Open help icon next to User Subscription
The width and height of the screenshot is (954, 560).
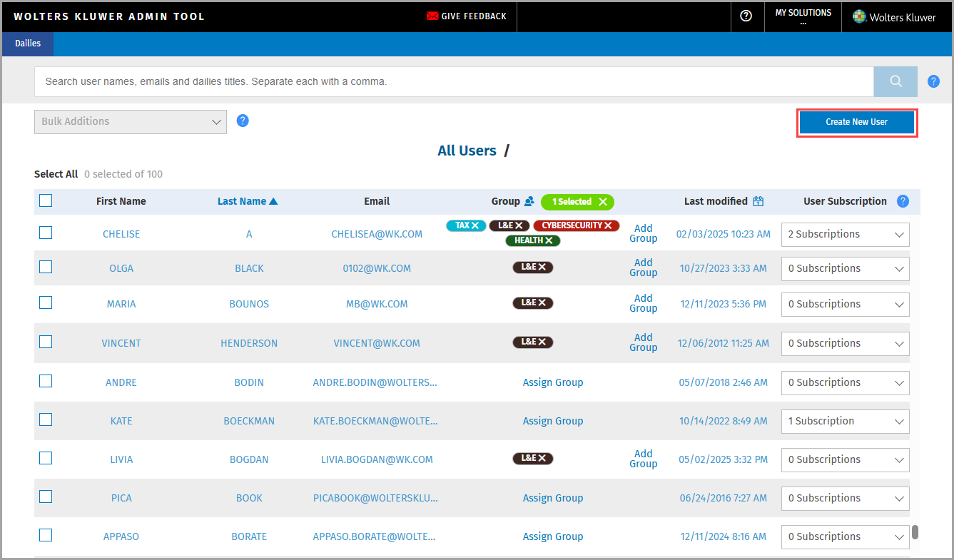903,201
